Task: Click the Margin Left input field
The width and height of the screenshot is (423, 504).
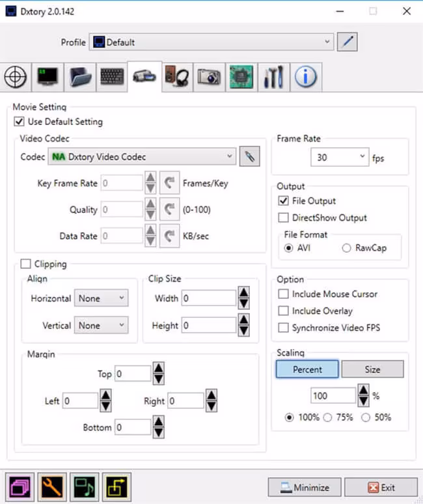Action: pos(80,400)
